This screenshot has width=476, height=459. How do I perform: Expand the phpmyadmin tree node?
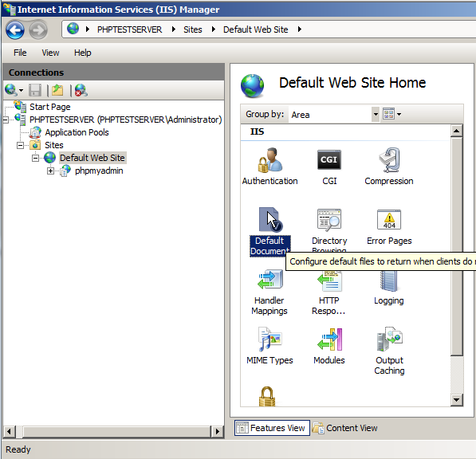point(50,171)
